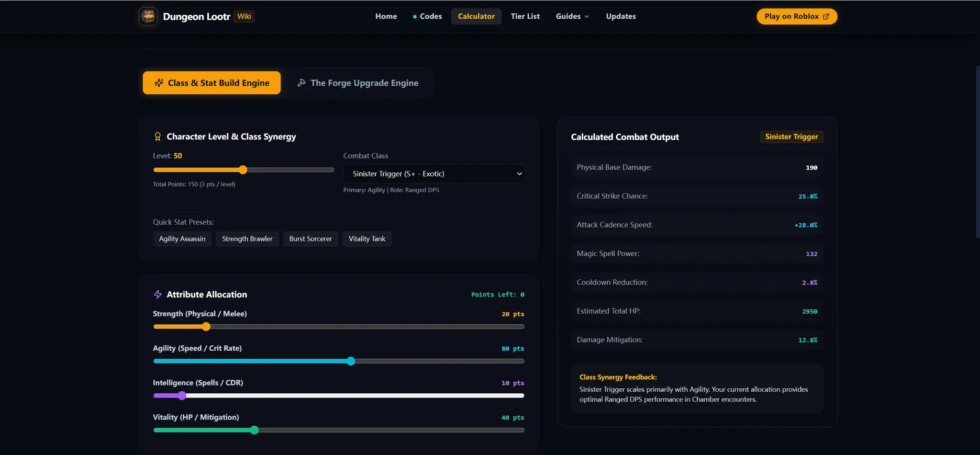Apply the Strength Brawler preset
The image size is (980, 455).
coord(247,239)
